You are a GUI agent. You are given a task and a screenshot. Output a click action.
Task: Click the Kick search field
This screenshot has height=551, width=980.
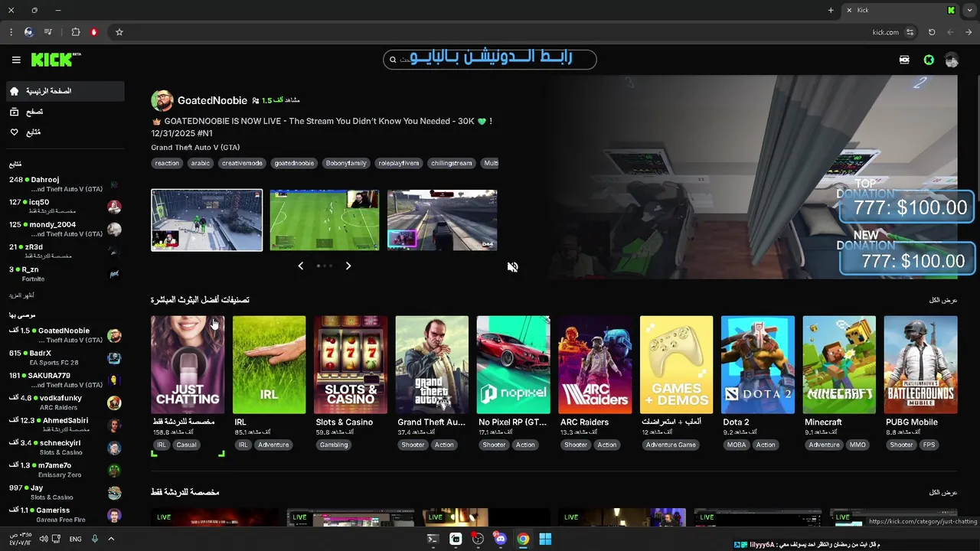(x=490, y=59)
